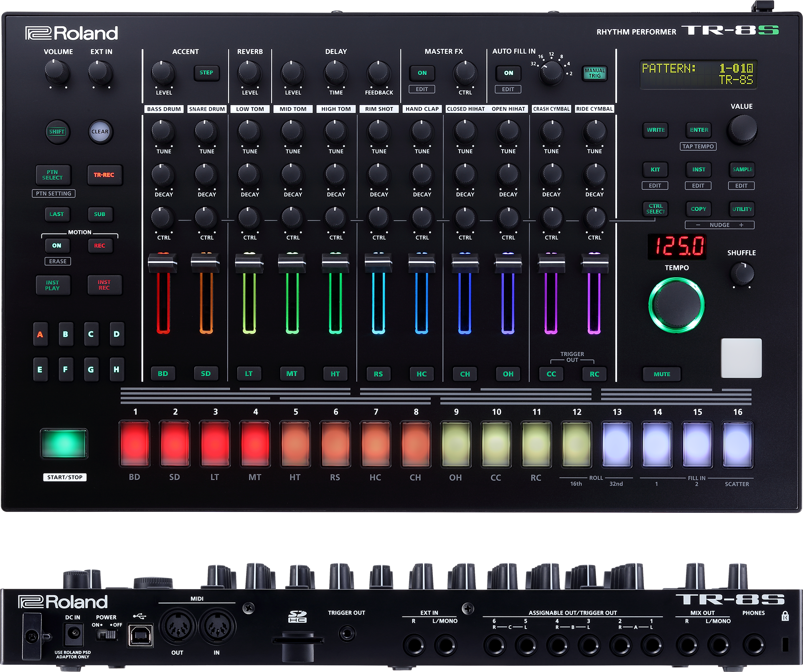Click the red BD level fader

(163, 263)
